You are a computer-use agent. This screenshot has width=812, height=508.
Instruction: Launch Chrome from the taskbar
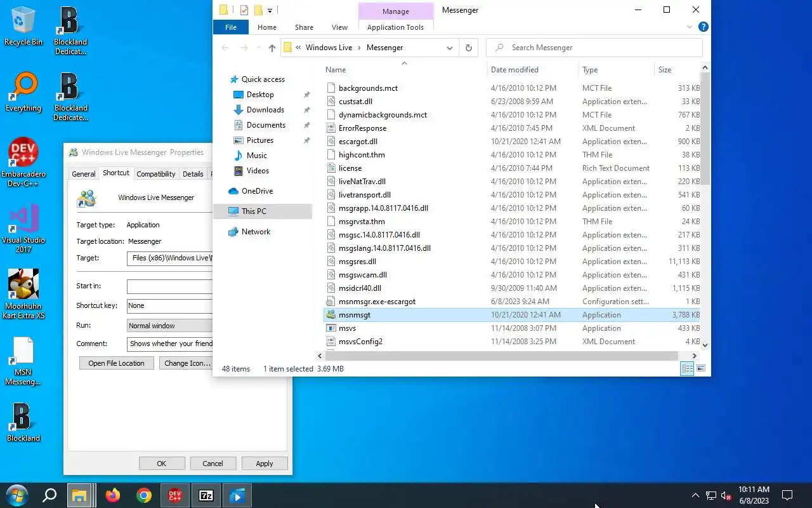point(144,495)
